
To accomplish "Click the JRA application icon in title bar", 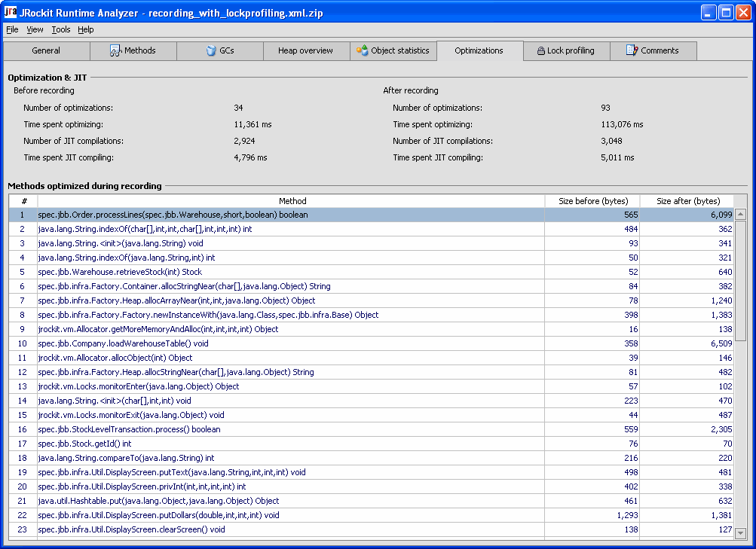I will (10, 12).
